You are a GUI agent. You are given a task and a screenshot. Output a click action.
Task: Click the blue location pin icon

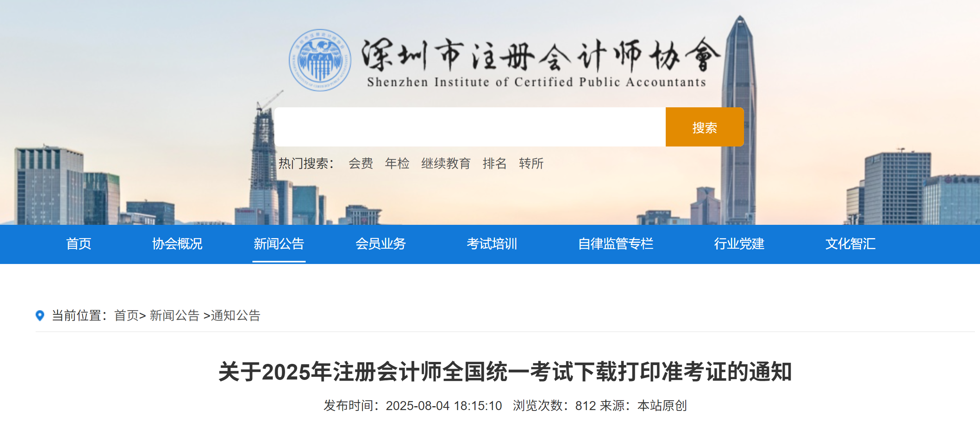tap(40, 315)
